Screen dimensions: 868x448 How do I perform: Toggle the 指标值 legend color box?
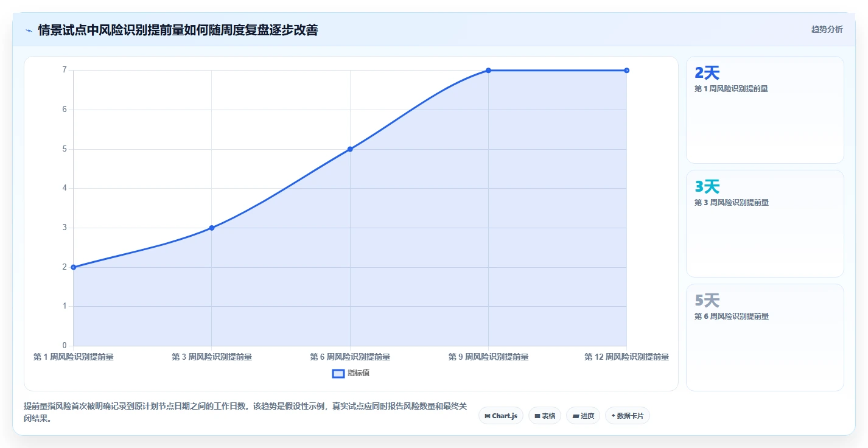pos(338,373)
